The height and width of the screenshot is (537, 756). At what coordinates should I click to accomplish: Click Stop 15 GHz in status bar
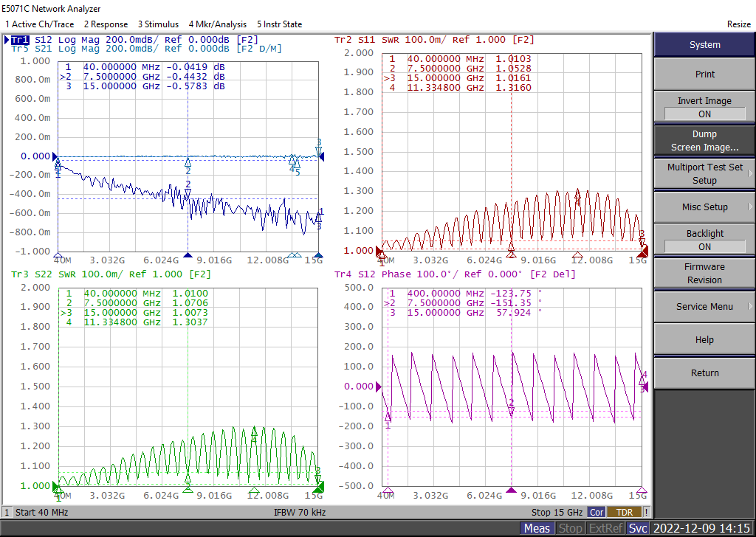557,513
